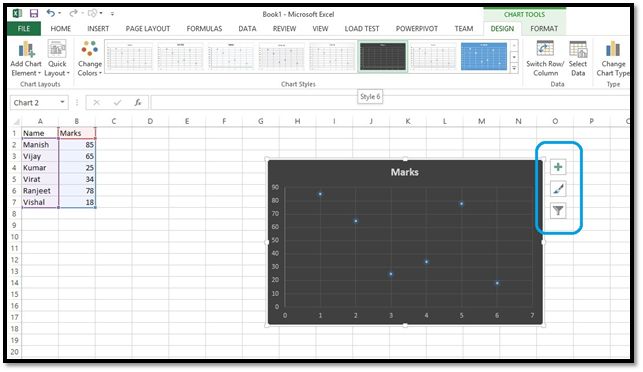The width and height of the screenshot is (643, 372).
Task: Click the Save icon in quick access toolbar
Action: (34, 14)
